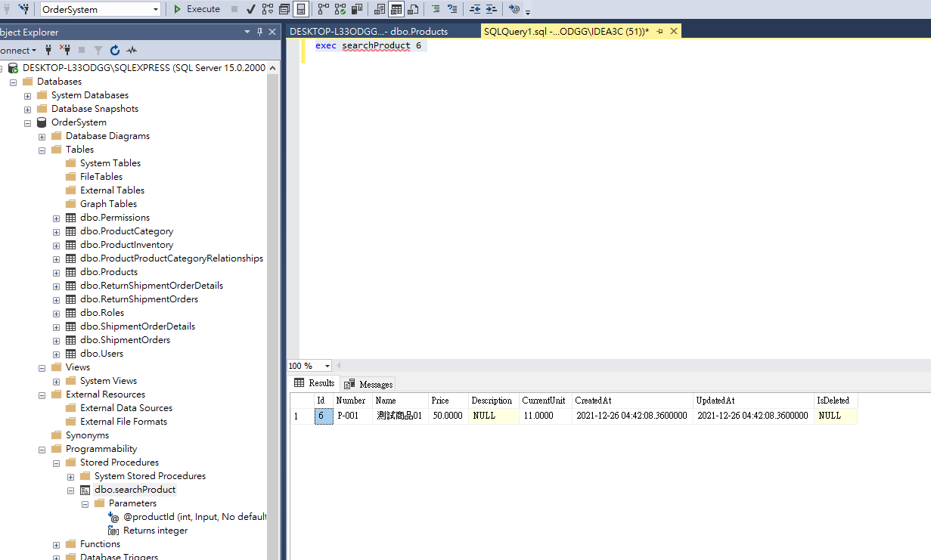
Task: Parse the query using the checkmark icon
Action: pos(250,8)
